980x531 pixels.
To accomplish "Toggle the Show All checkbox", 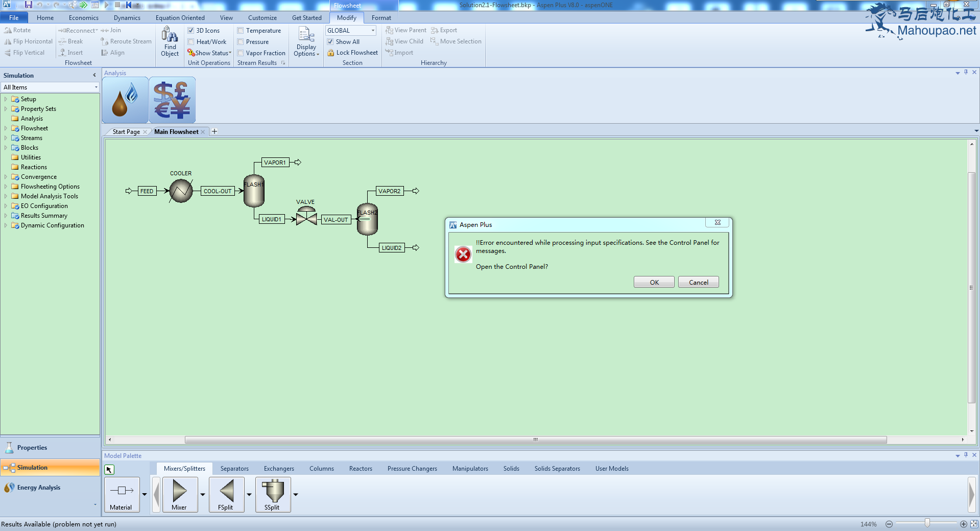I will (x=330, y=42).
